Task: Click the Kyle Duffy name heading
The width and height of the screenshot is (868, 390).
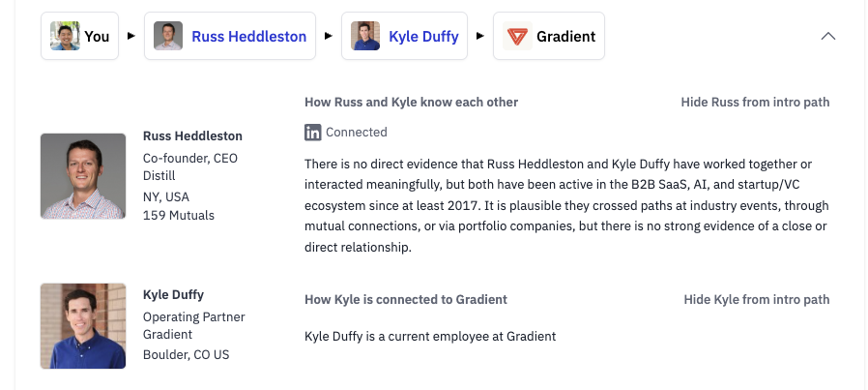Action: pyautogui.click(x=173, y=295)
